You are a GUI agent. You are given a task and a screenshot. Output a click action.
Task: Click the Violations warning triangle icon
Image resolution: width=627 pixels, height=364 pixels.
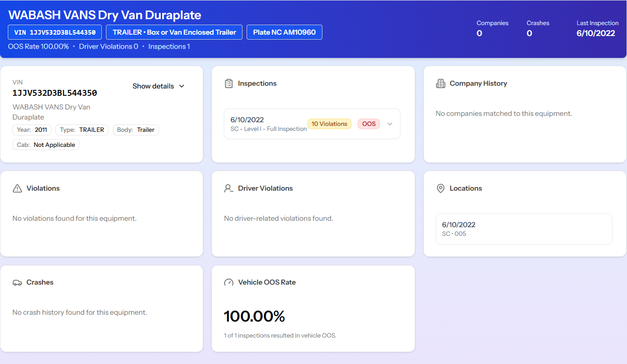click(x=17, y=188)
